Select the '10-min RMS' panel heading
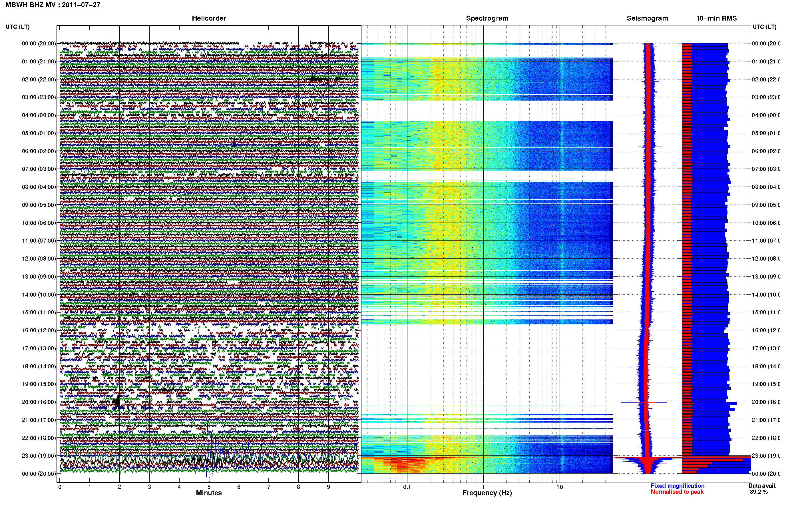Screen dimensions: 812x508 (x=716, y=18)
